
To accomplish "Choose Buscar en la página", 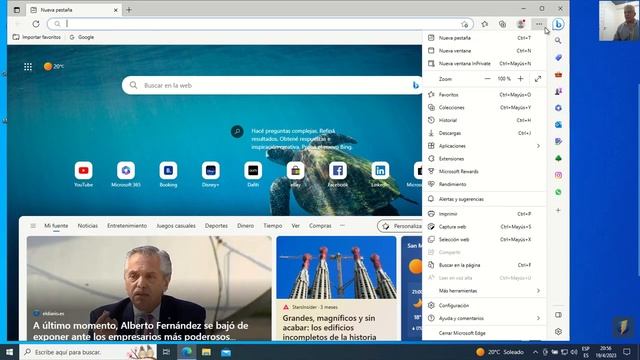I will (484, 265).
